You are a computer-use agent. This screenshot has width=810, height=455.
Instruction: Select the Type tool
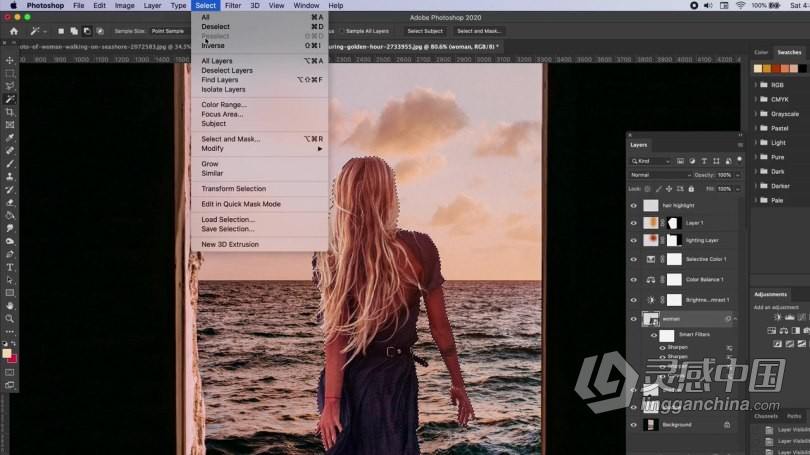tap(10, 267)
